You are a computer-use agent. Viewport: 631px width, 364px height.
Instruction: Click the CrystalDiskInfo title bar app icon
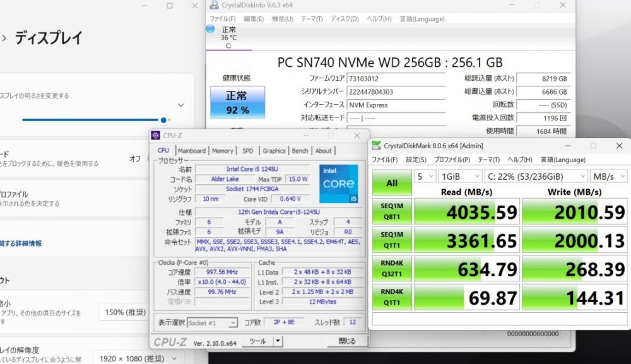click(214, 5)
